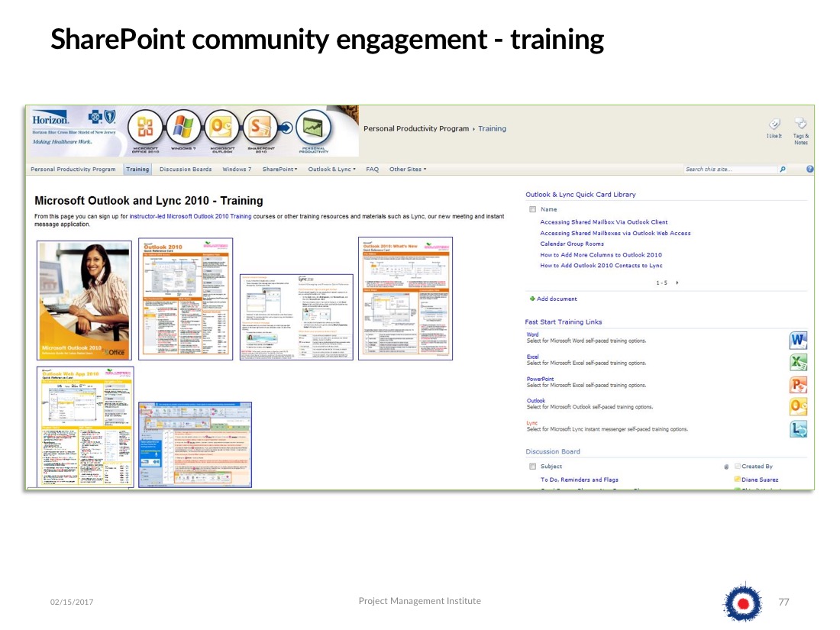Click the Outlook icon in Fast Start links
This screenshot has height=630, width=840.
(798, 406)
